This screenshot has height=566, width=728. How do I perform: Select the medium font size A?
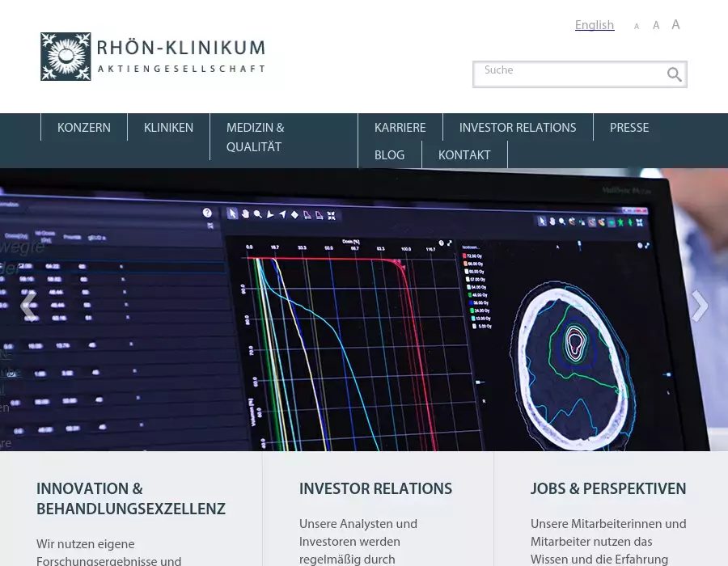click(656, 26)
